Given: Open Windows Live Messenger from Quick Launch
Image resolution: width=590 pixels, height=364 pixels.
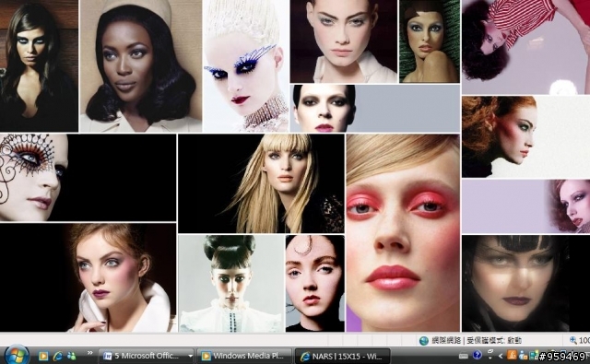Looking at the screenshot, I should (71, 356).
